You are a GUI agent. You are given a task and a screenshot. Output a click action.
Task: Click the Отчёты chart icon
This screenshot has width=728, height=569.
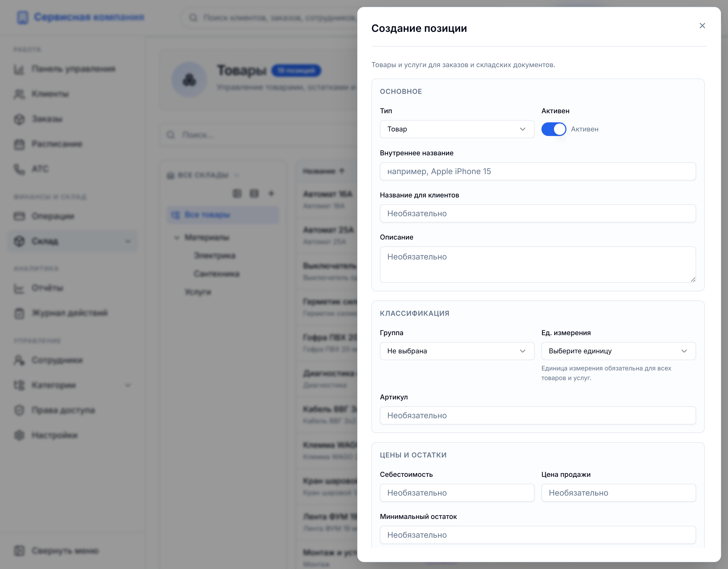[19, 288]
